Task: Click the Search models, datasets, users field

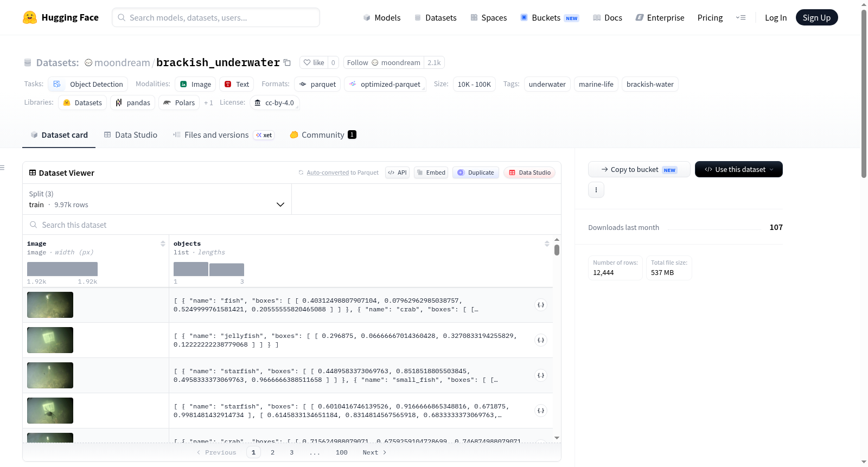Action: coord(216,17)
